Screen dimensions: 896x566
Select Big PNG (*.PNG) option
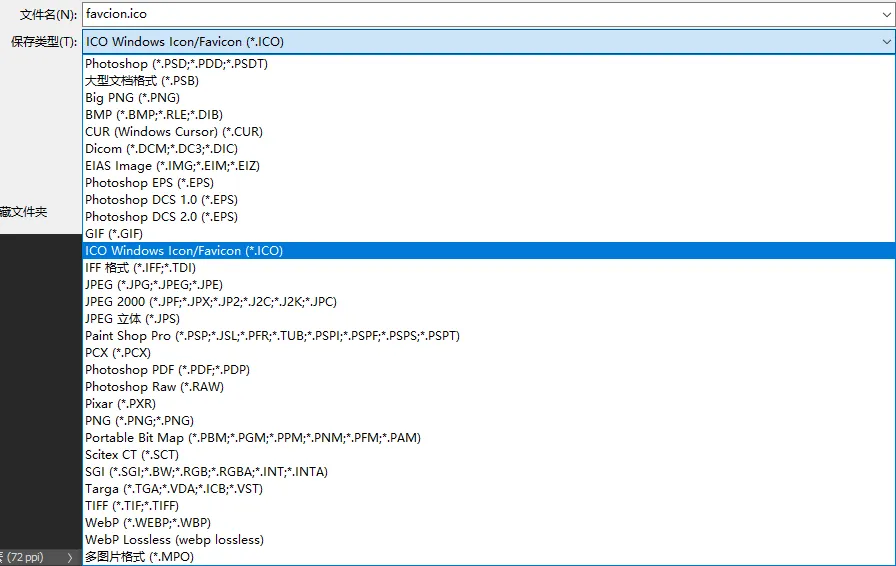tap(489, 98)
